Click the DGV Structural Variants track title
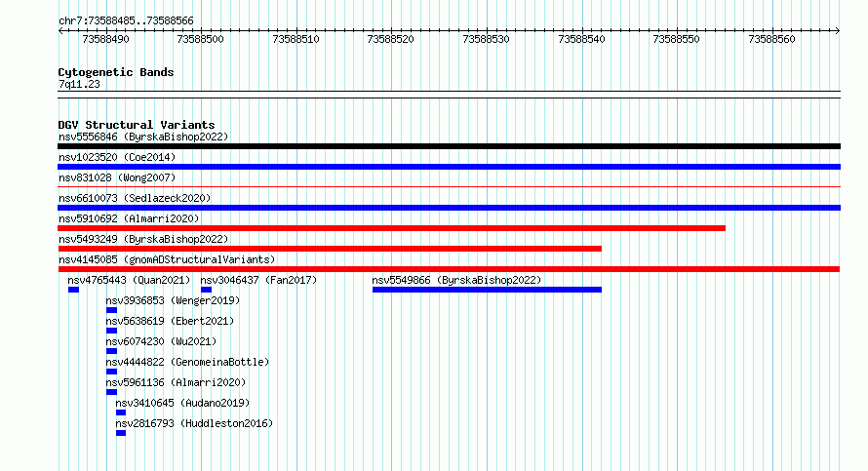868x471 pixels. 137,125
